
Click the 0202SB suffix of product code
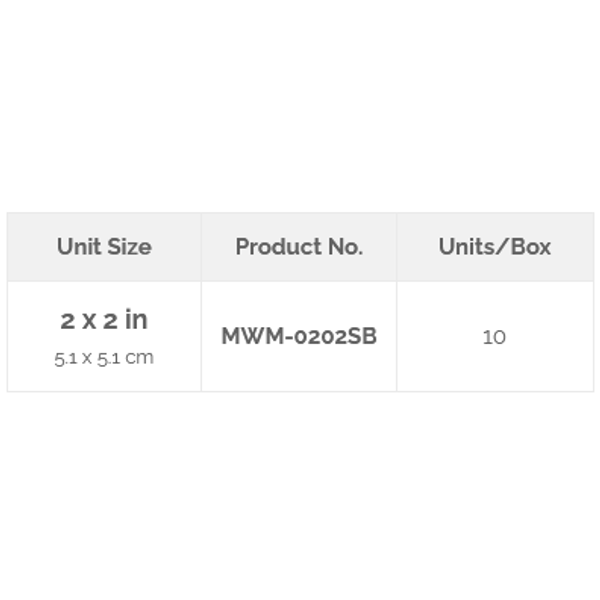[336, 336]
